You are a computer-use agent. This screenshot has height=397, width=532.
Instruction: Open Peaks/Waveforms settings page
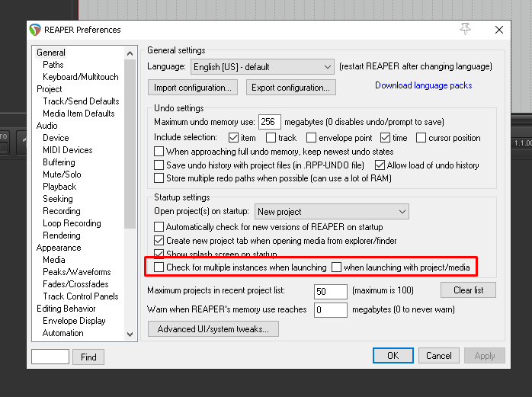pos(77,273)
